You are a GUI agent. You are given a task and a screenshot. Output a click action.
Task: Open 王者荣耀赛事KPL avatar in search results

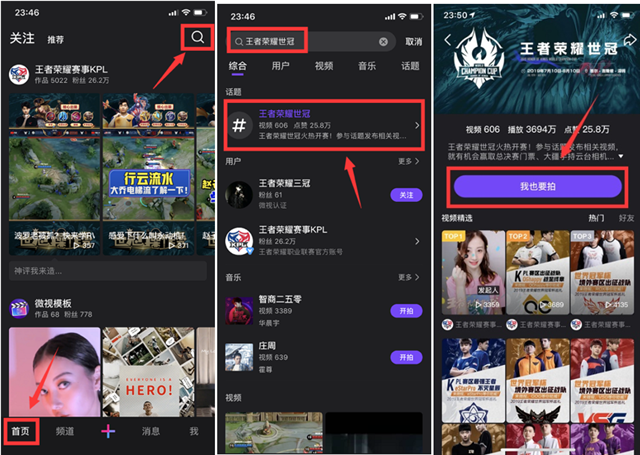click(x=239, y=241)
